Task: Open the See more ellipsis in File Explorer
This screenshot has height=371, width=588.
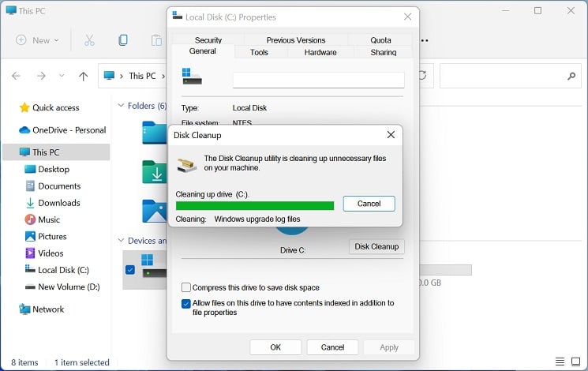Action: (425, 40)
